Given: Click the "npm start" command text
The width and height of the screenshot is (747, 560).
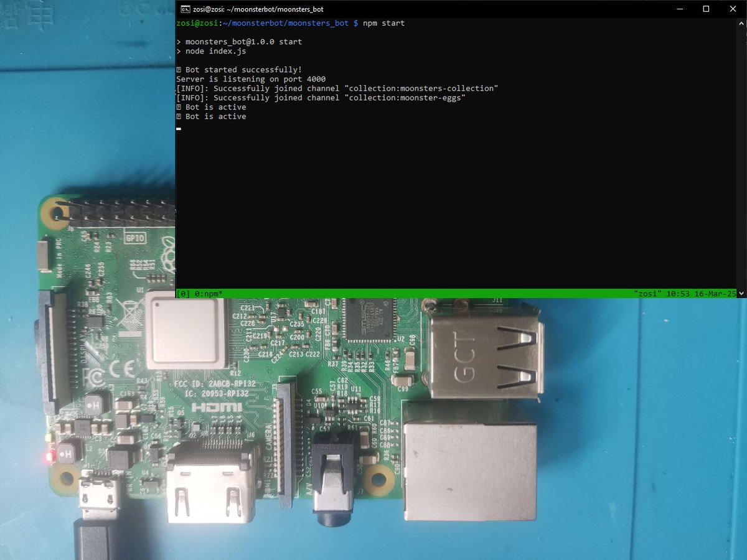Looking at the screenshot, I should tap(383, 23).
